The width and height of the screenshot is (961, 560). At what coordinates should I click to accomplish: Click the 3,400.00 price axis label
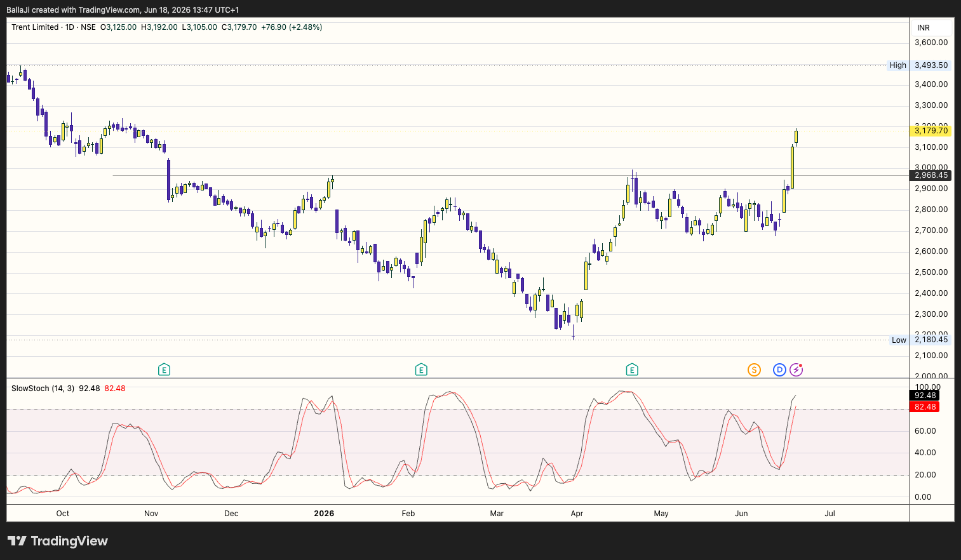(931, 84)
